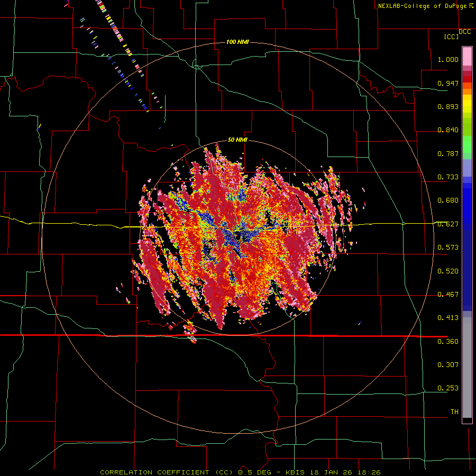
Task: Click the 18:26 timestamp in caption
Action: point(369,472)
